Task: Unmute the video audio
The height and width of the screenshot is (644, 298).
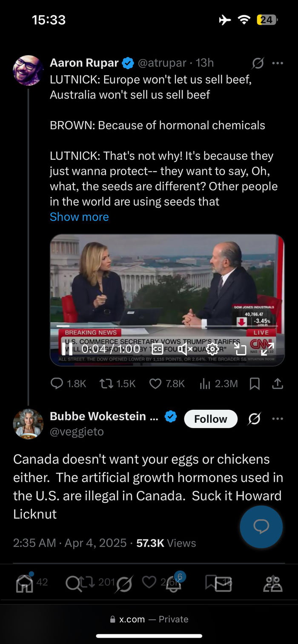Action: 185,349
